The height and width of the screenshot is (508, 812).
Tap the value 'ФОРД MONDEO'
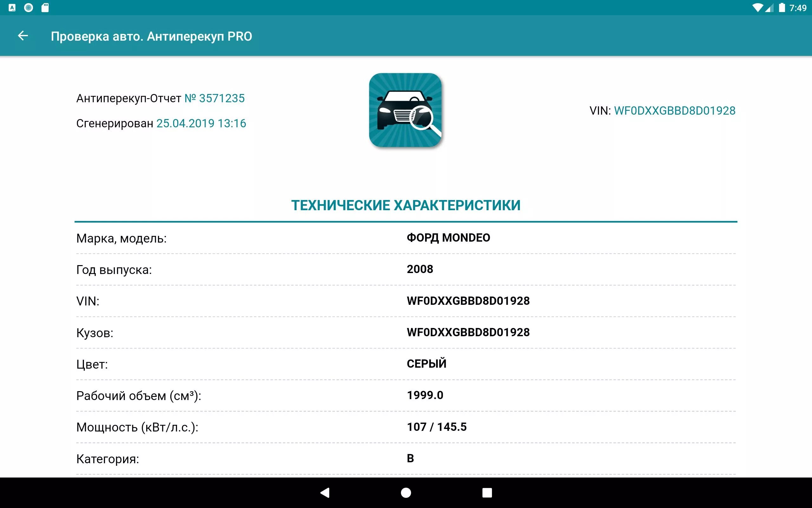tap(448, 238)
